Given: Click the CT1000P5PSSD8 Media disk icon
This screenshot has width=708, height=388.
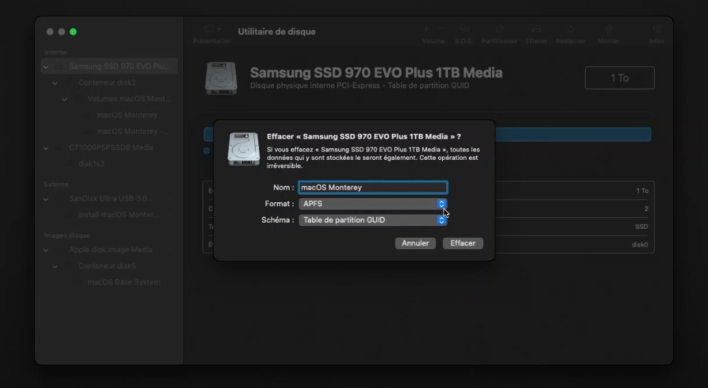Looking at the screenshot, I should click(59, 148).
